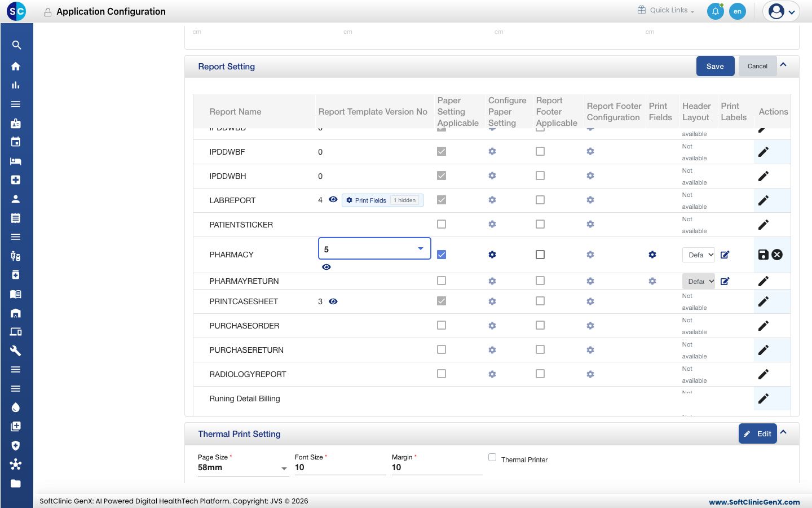Open the calendar icon in the sidebar
Image resolution: width=812 pixels, height=508 pixels.
click(x=16, y=142)
